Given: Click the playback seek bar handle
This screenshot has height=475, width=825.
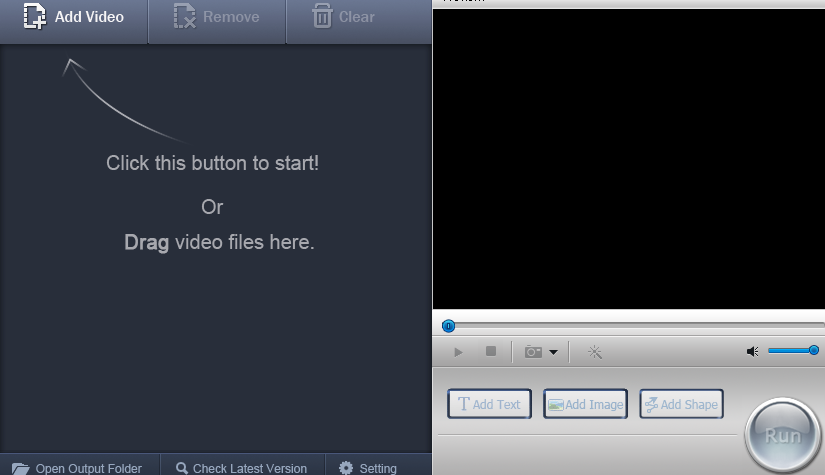Looking at the screenshot, I should (x=448, y=326).
